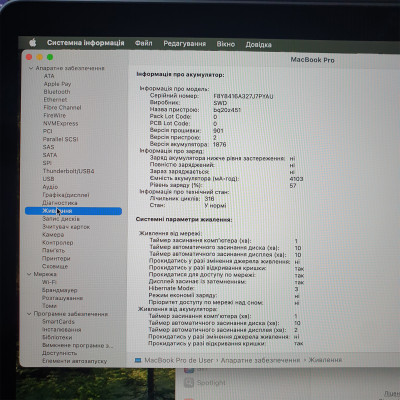
Task: Select FireWire in the sidebar
Action: tap(55, 115)
